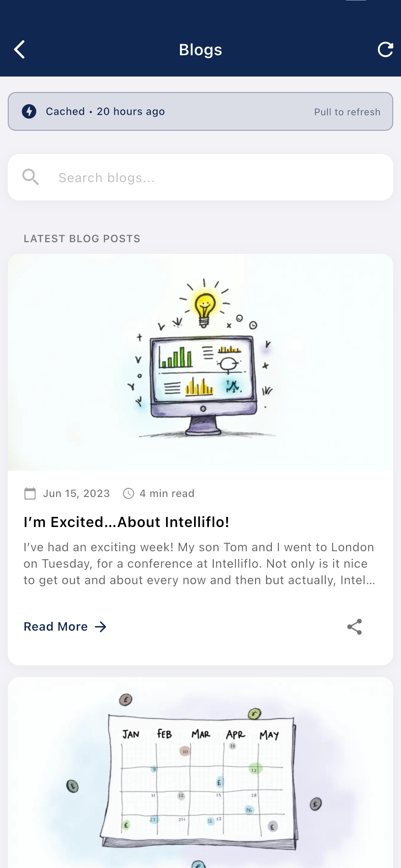This screenshot has height=868, width=401.
Task: Tap the LATEST BLOG POSTS section heading
Action: [82, 238]
